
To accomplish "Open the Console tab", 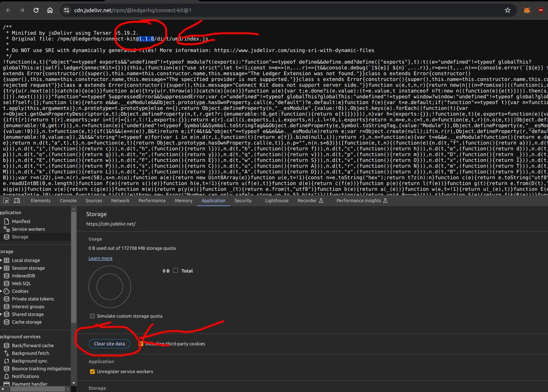I will pyautogui.click(x=68, y=201).
